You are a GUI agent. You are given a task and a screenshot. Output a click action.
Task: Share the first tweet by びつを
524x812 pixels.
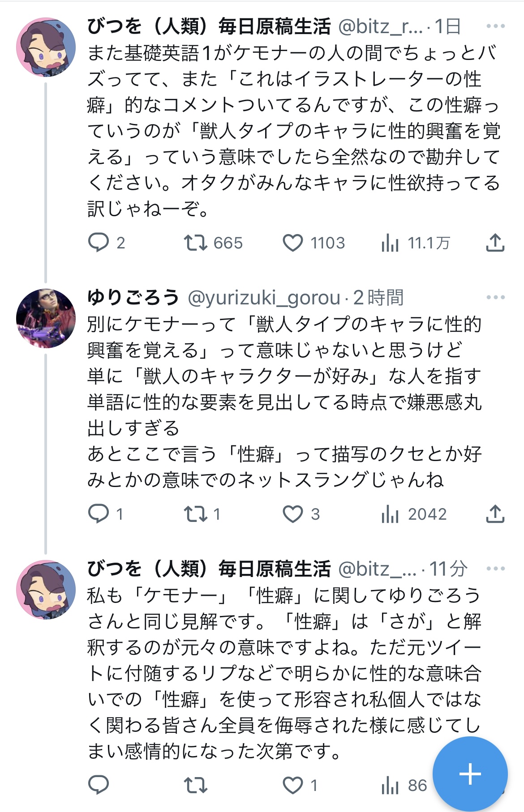click(495, 243)
